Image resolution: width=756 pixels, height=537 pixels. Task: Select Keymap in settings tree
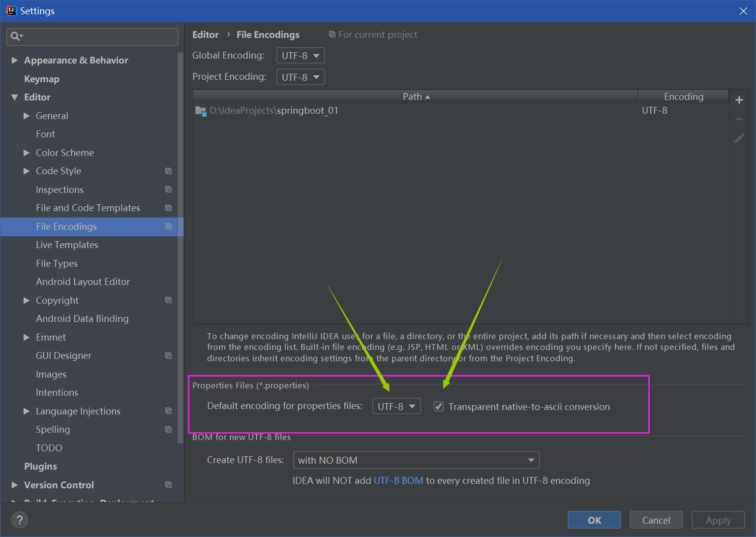[x=42, y=79]
